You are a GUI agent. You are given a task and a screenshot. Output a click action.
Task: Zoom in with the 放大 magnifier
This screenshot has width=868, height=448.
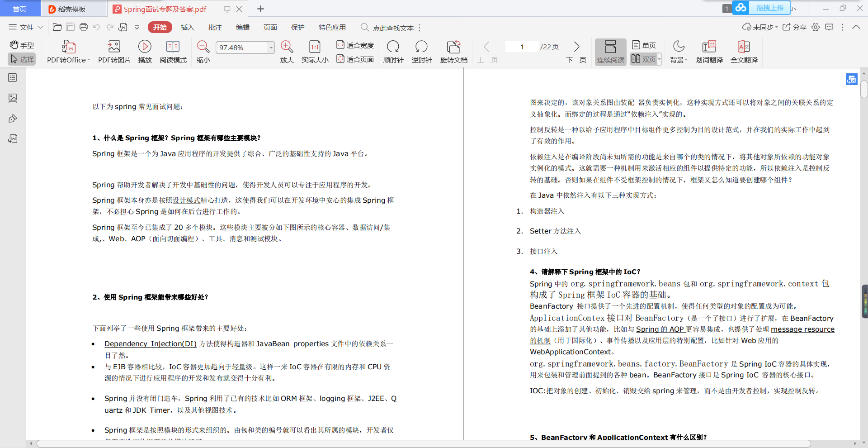287,52
